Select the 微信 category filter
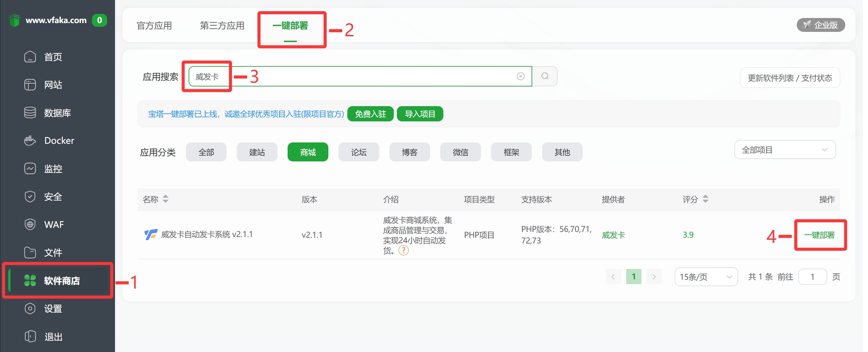Image resolution: width=868 pixels, height=352 pixels. (460, 152)
